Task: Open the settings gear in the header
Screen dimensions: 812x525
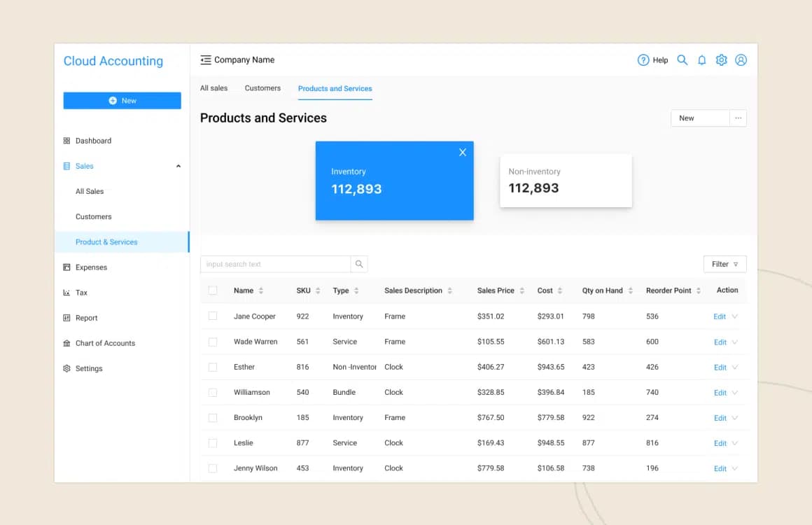Action: tap(722, 60)
